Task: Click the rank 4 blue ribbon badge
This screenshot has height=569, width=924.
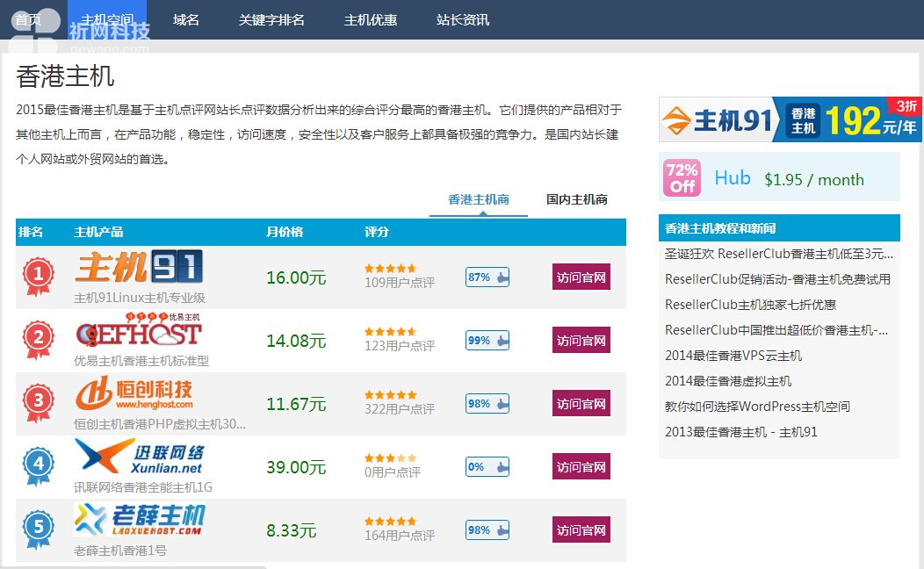Action: (x=39, y=466)
